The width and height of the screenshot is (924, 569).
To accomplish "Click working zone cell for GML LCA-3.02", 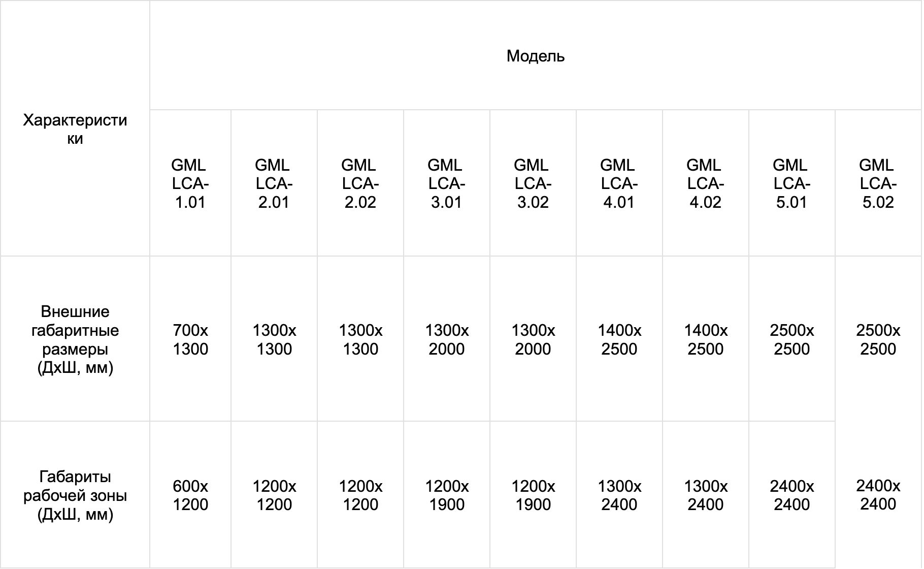I will pyautogui.click(x=533, y=495).
